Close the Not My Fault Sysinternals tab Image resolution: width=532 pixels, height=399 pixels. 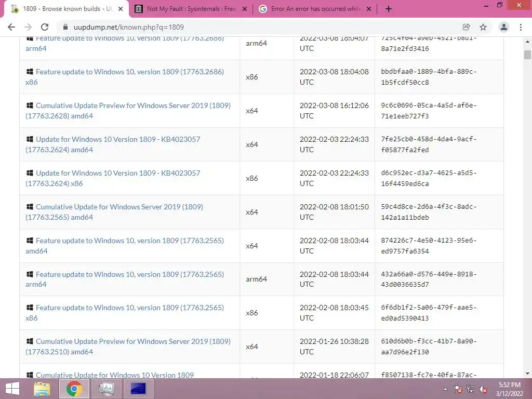click(245, 9)
